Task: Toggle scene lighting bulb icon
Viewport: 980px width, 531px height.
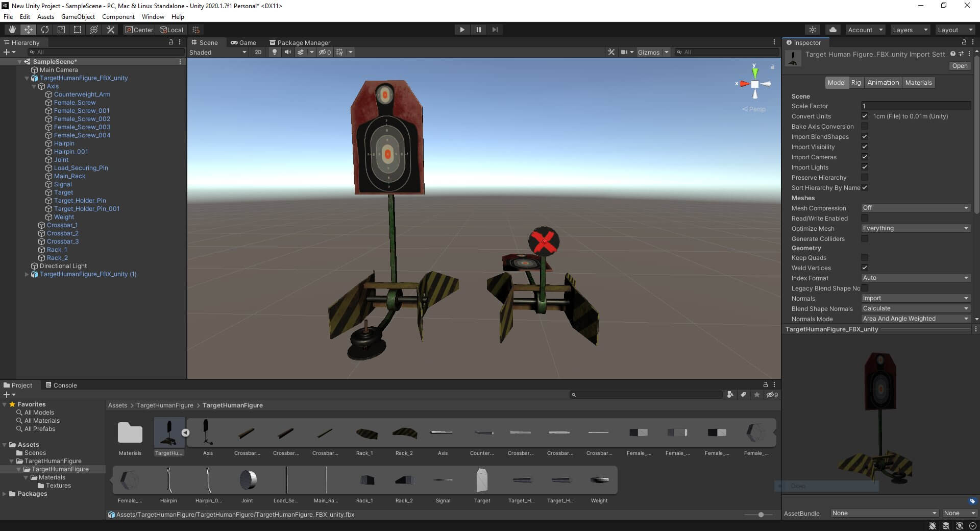Action: [275, 52]
